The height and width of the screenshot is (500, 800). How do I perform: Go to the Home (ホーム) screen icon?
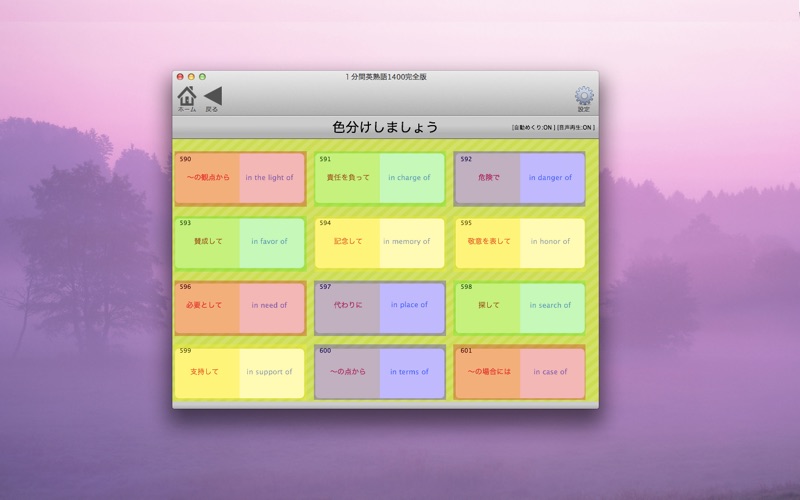point(187,98)
